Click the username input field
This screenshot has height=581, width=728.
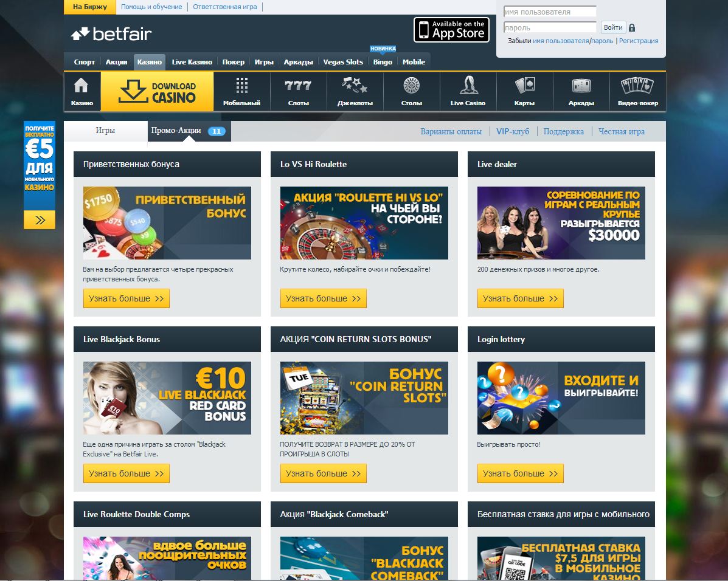[x=550, y=12]
